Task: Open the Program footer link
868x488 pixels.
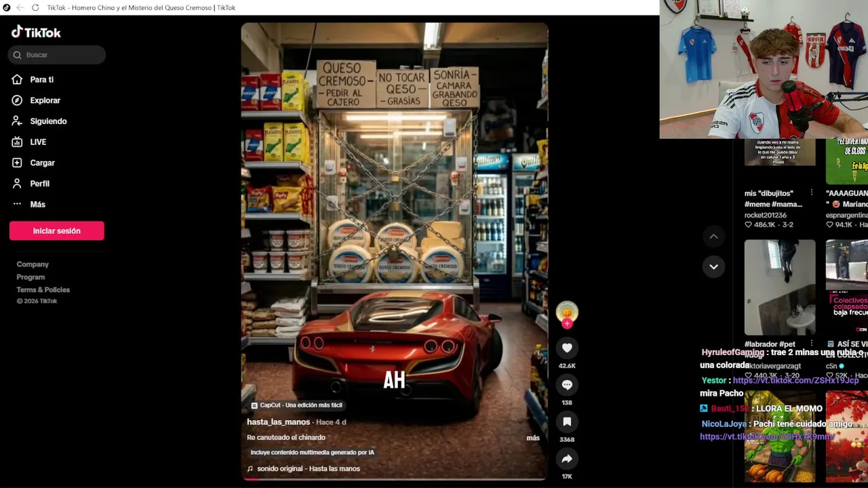Action: click(31, 277)
